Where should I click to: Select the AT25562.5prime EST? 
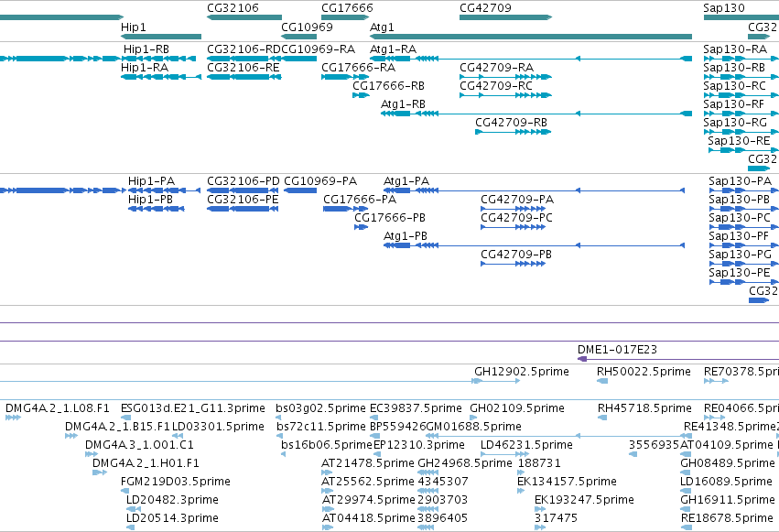pyautogui.click(x=328, y=491)
